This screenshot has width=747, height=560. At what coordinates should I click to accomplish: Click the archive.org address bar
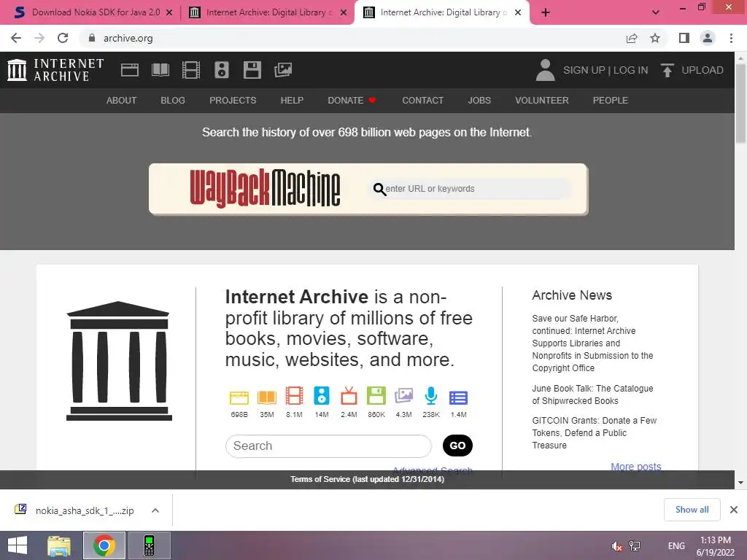click(352, 38)
